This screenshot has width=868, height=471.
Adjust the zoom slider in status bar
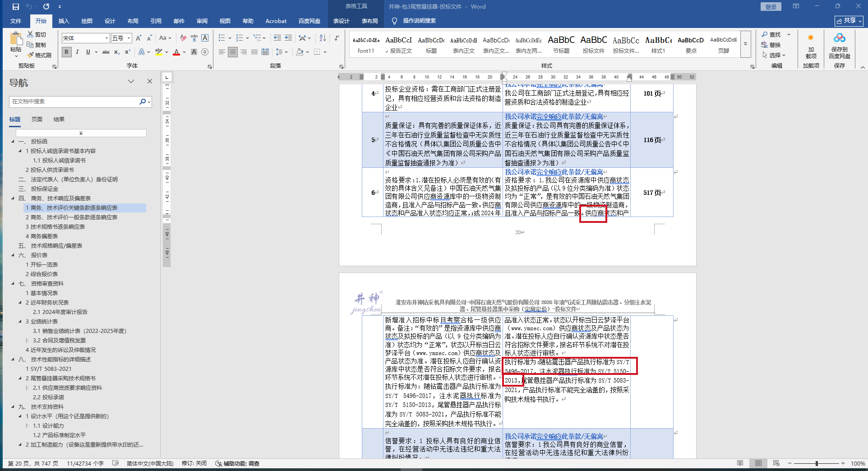(x=817, y=463)
